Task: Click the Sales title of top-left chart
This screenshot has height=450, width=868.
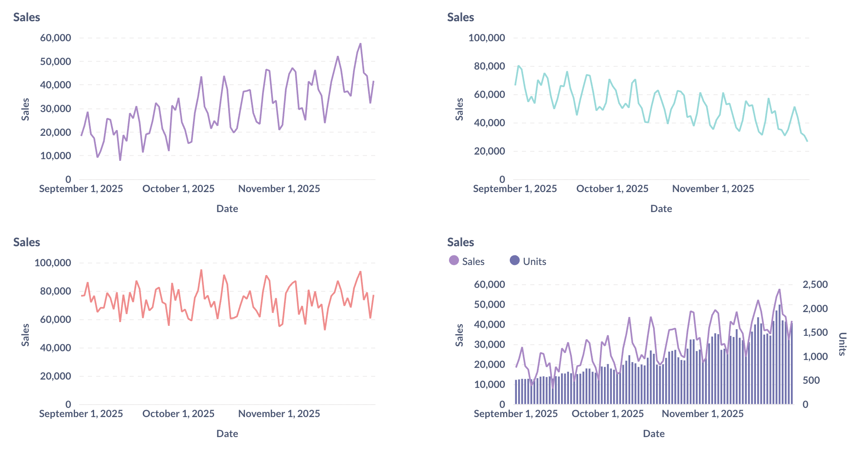Action: [26, 17]
